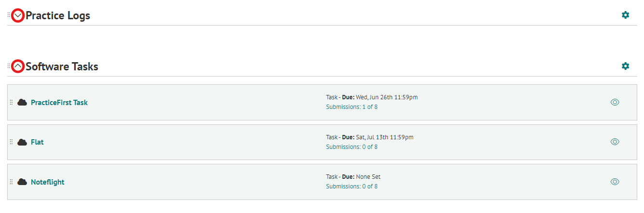Viewport: 644px width, 213px height.
Task: View Noteflight submissions 0 of 8
Action: (x=352, y=186)
